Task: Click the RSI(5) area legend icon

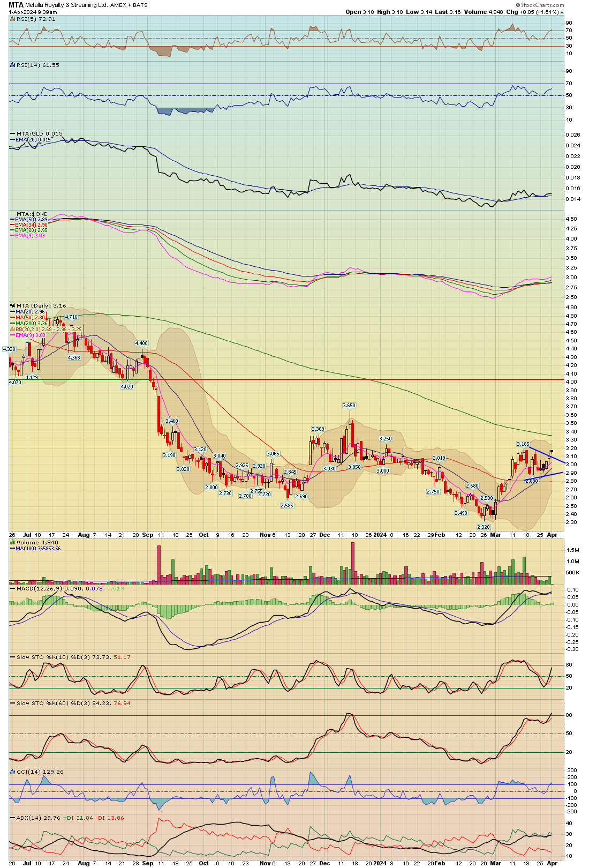Action: tap(13, 19)
